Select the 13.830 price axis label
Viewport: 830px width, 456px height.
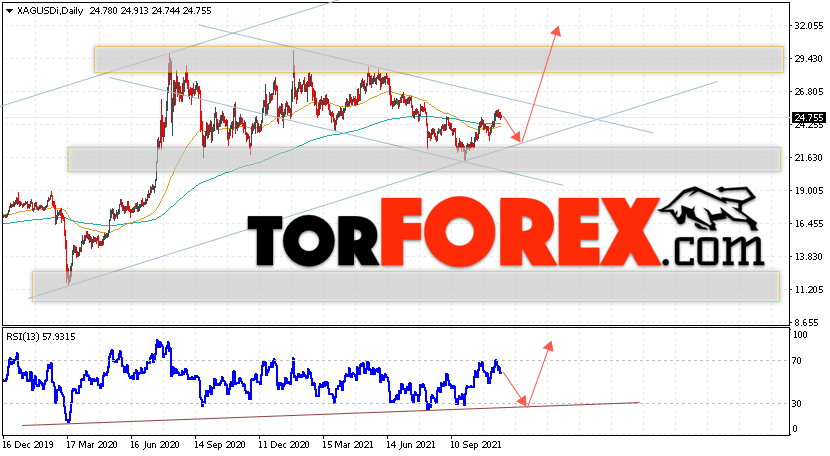[809, 257]
